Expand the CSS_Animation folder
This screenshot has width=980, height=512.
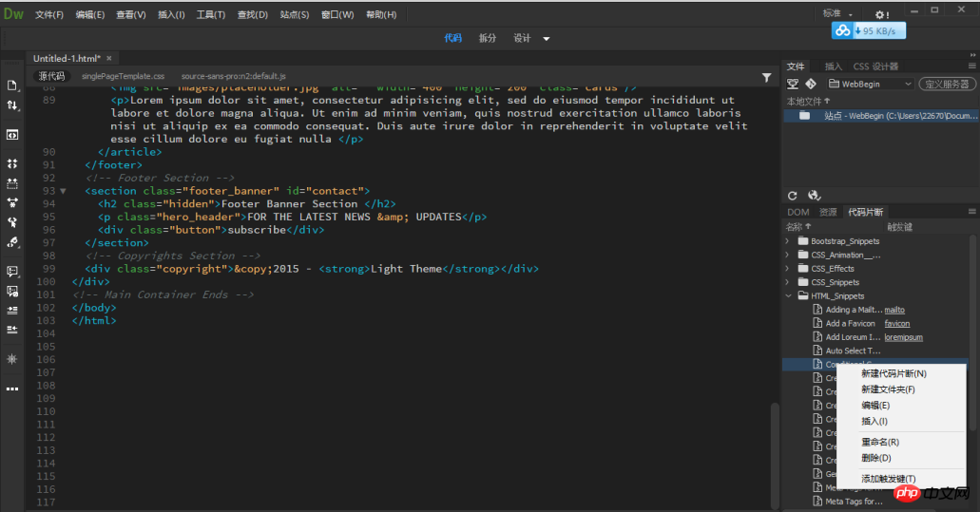[787, 255]
